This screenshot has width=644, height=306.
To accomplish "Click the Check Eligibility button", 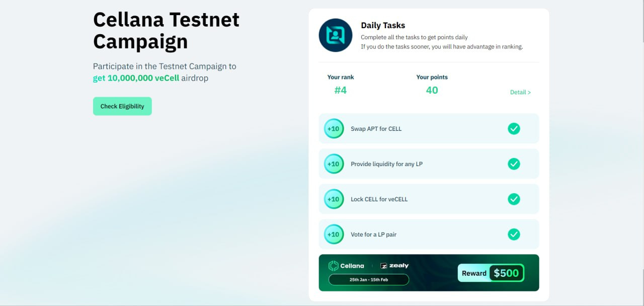I will click(122, 106).
